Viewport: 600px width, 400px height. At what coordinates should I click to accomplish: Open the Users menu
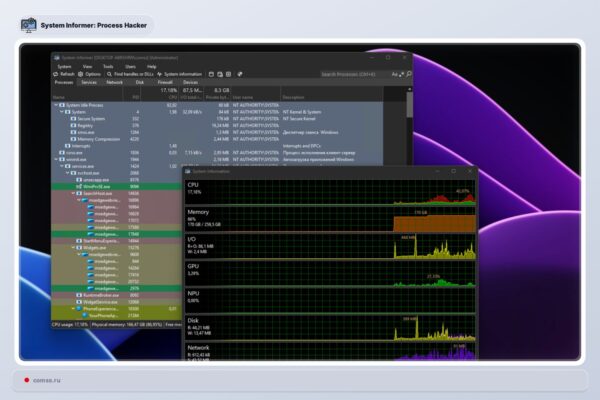click(x=130, y=67)
